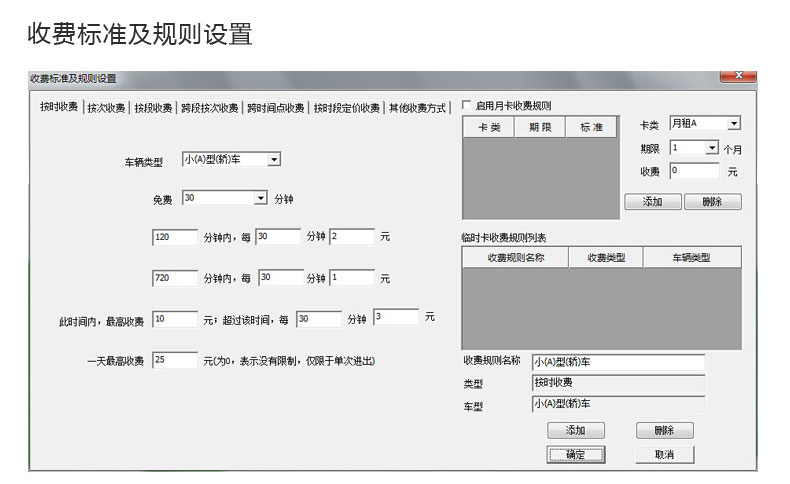This screenshot has width=790, height=484.
Task: Click 添加 button beside monthly card list
Action: (652, 201)
